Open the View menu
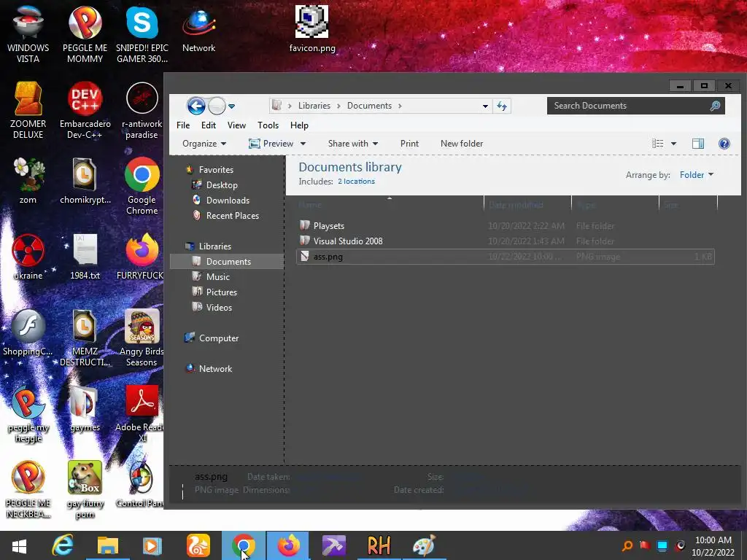 (236, 125)
